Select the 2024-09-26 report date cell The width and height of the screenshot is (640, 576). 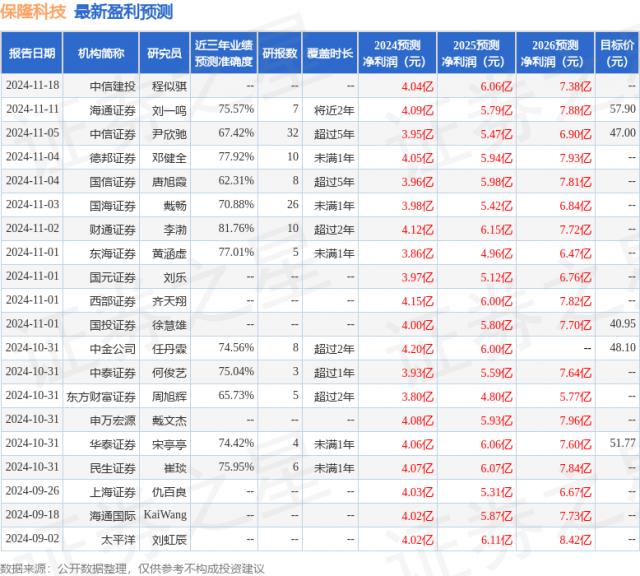coord(32,491)
